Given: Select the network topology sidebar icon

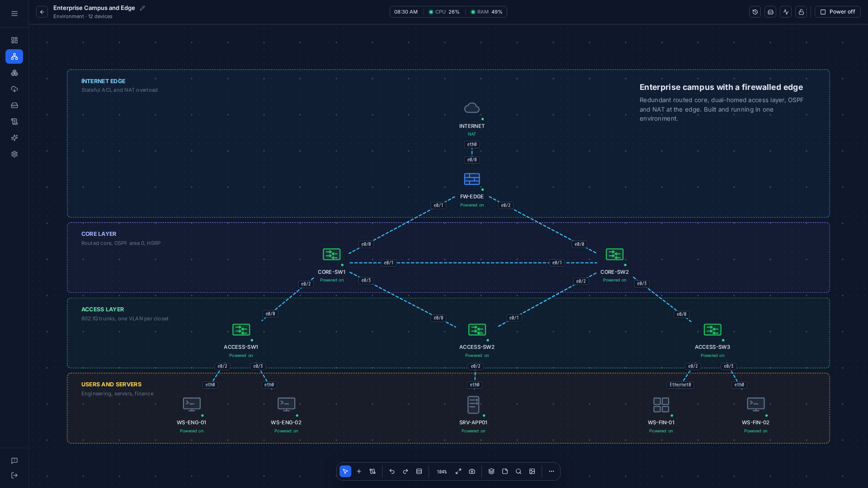Looking at the screenshot, I should [x=14, y=56].
